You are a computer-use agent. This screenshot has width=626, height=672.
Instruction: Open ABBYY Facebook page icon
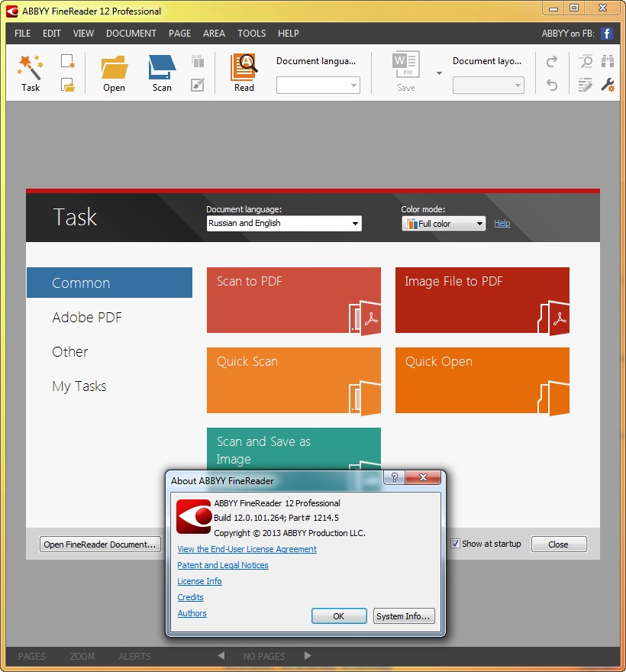(x=607, y=34)
